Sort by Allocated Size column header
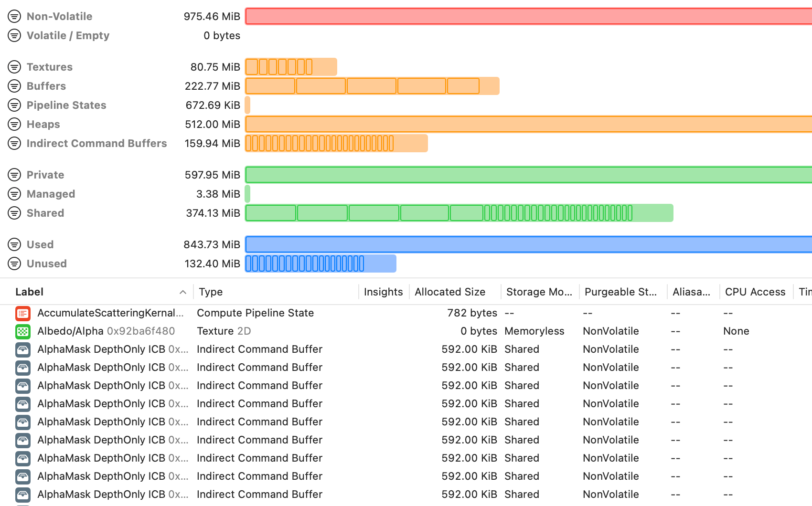 click(x=449, y=292)
